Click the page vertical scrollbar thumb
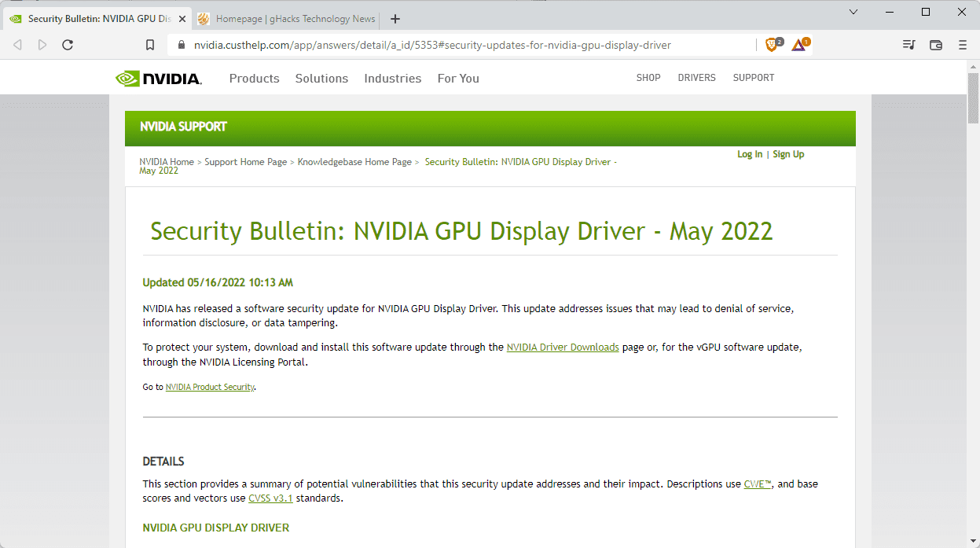Screen dimensions: 980x548 coord(973,98)
